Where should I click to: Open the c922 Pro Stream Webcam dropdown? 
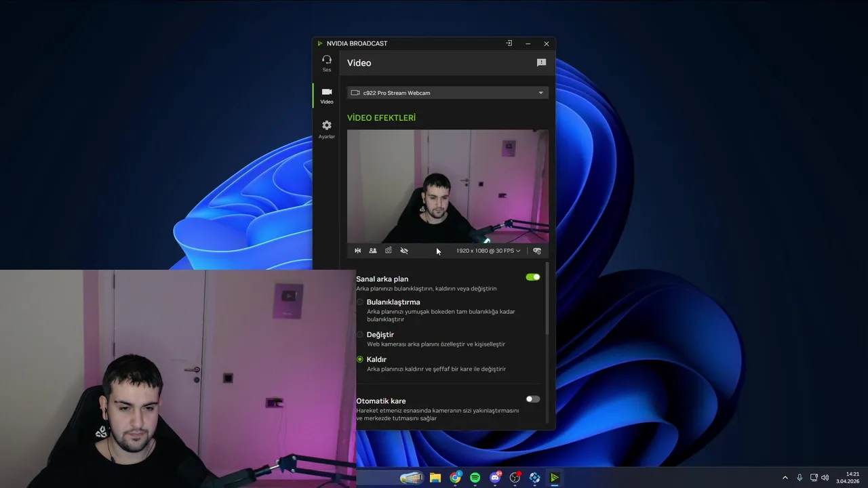(448, 93)
